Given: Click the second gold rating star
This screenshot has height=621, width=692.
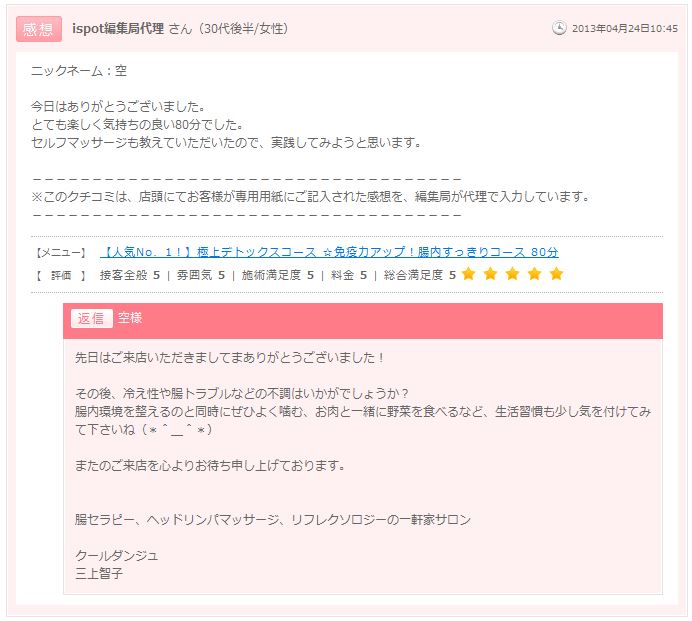Looking at the screenshot, I should (x=490, y=274).
